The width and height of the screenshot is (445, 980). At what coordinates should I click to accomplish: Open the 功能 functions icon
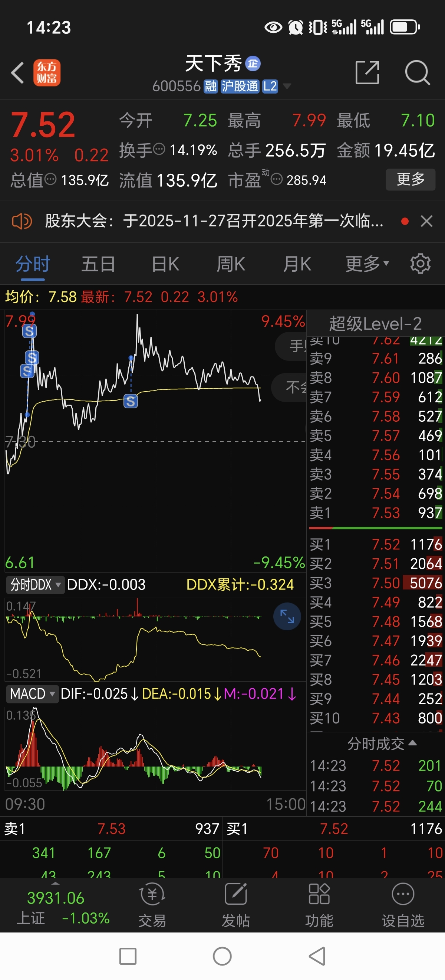click(319, 905)
